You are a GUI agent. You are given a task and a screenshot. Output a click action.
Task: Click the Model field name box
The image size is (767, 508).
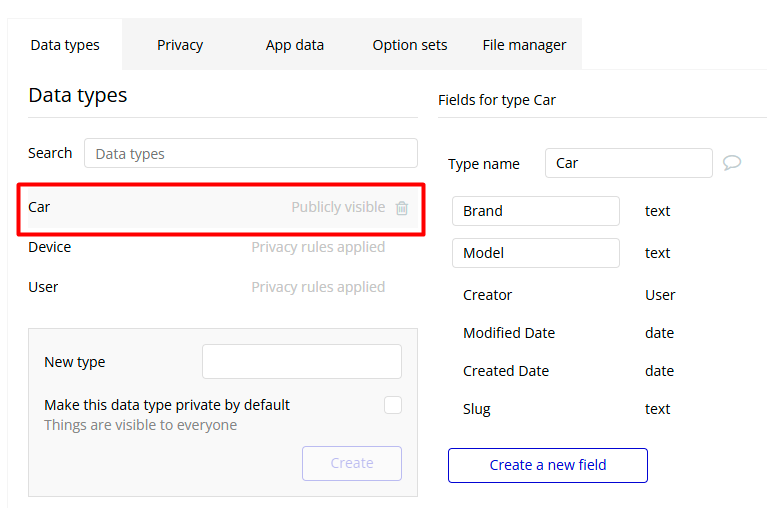coord(536,253)
